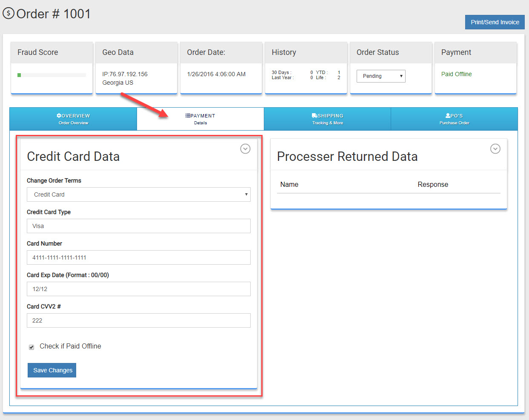Open the Order Status Pending dropdown
529x420 pixels.
[381, 76]
